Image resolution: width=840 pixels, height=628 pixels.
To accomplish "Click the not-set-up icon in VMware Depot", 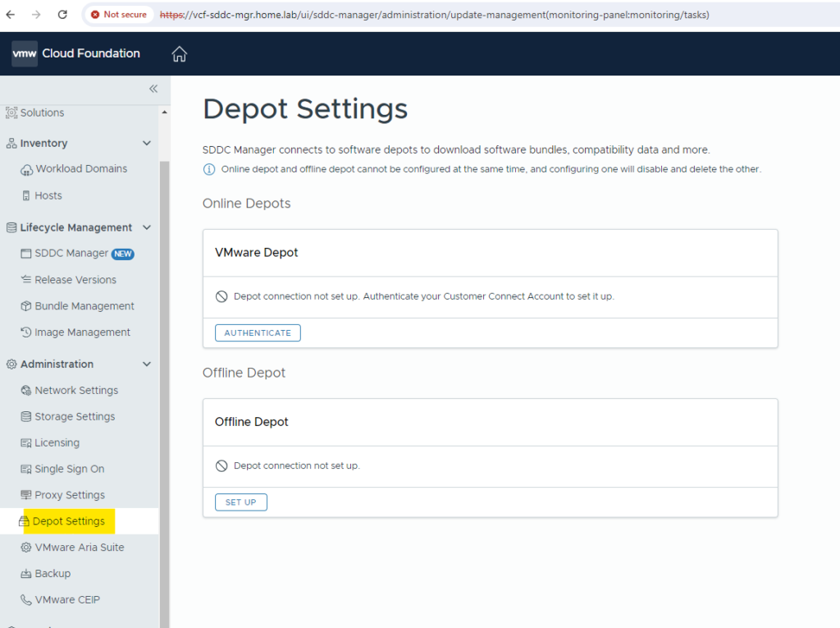I will click(x=221, y=296).
